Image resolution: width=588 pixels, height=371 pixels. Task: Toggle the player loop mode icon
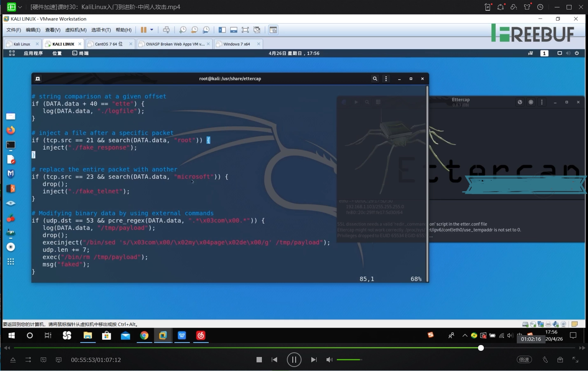(x=28, y=360)
